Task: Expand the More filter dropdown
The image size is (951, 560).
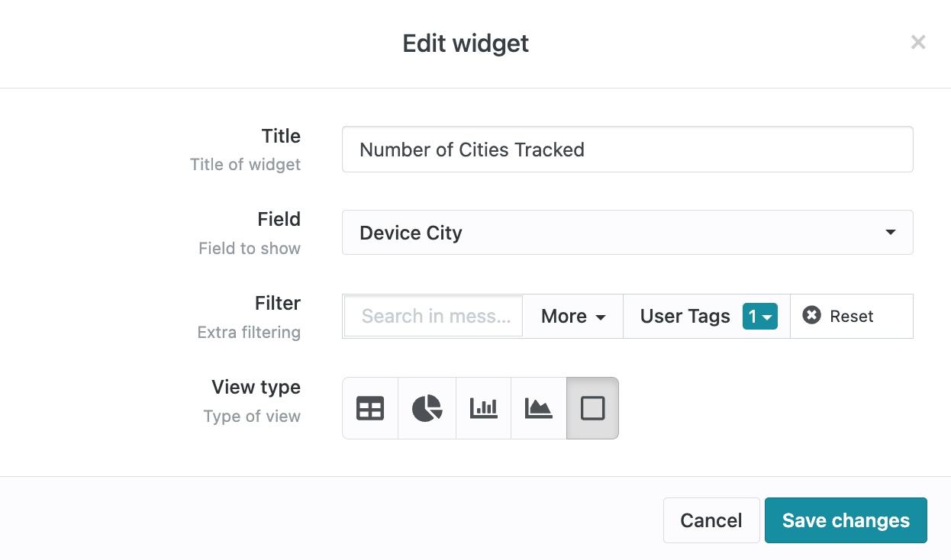Action: 572,316
